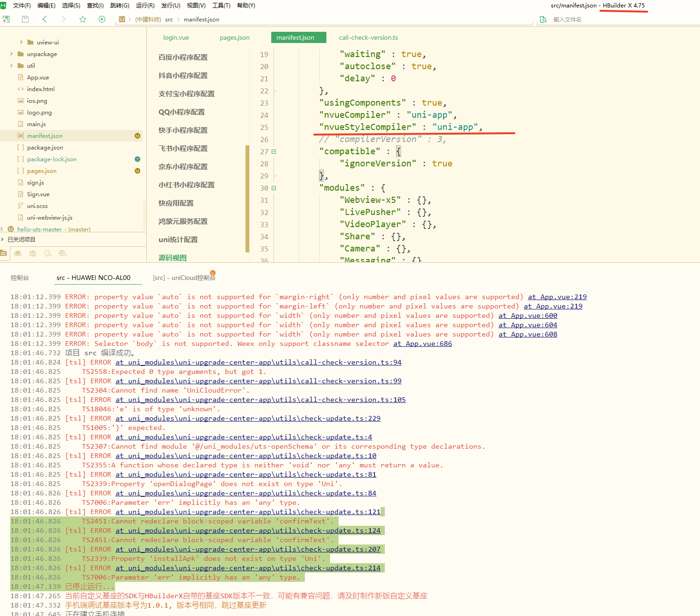Click the modified badge on pages.json
This screenshot has width=700, height=616.
(137, 171)
